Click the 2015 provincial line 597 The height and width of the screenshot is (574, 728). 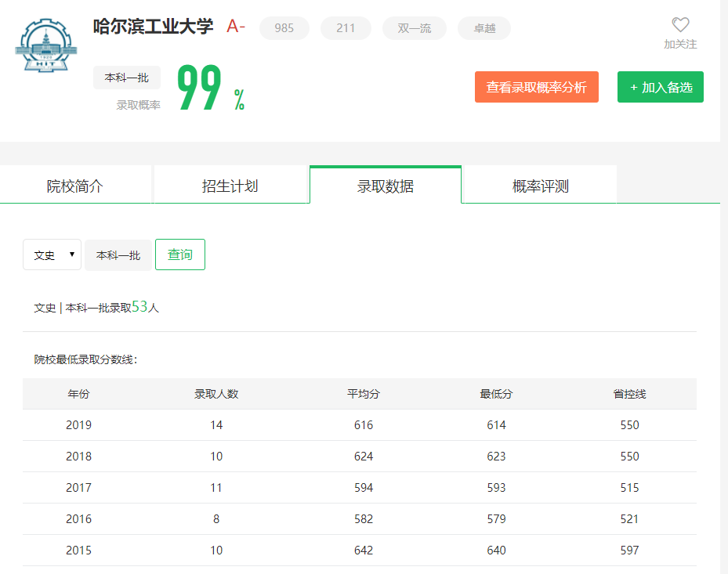[629, 551]
